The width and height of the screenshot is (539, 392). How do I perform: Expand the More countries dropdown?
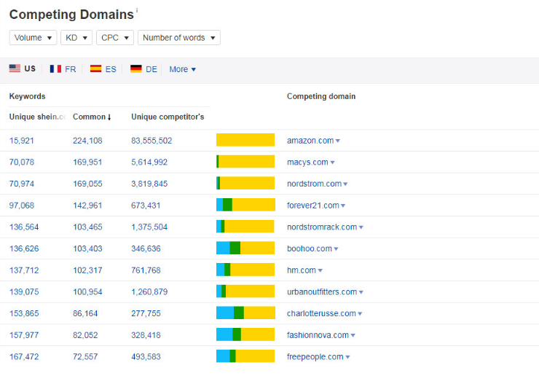(183, 69)
